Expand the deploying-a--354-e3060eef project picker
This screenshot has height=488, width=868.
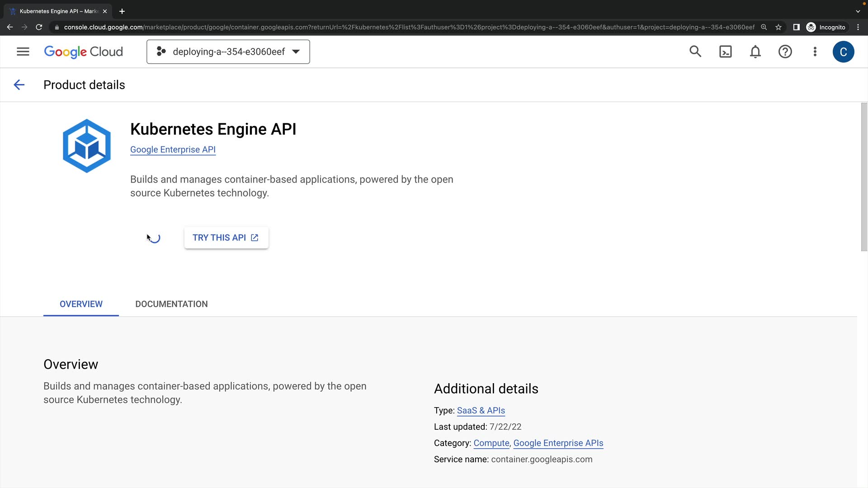tap(228, 52)
